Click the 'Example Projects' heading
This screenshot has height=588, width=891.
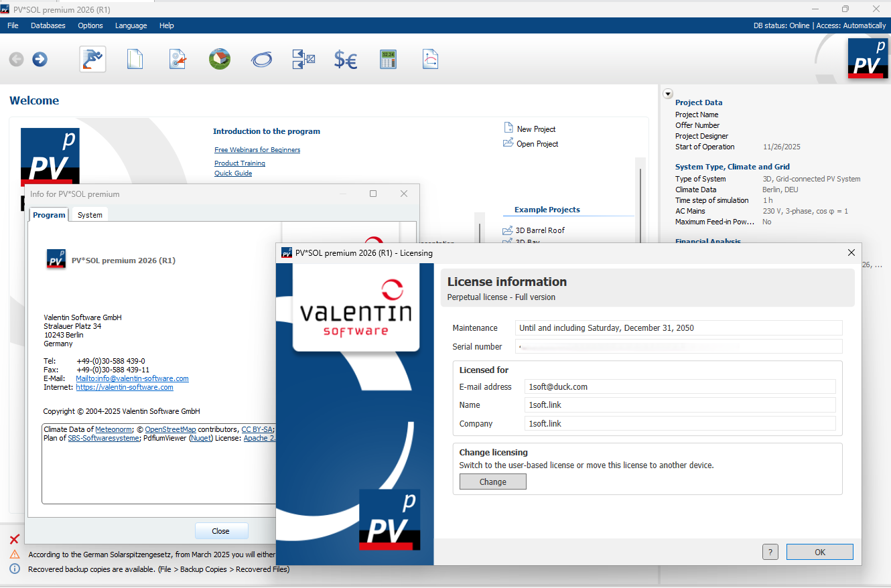point(547,210)
